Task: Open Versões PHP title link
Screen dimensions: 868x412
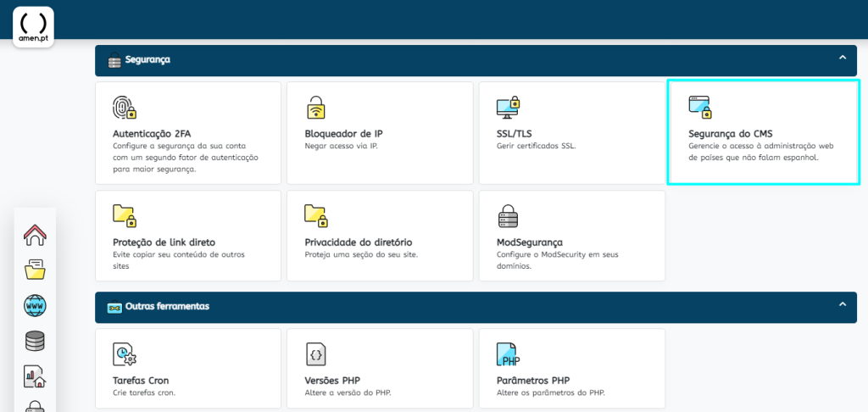Action: [332, 381]
